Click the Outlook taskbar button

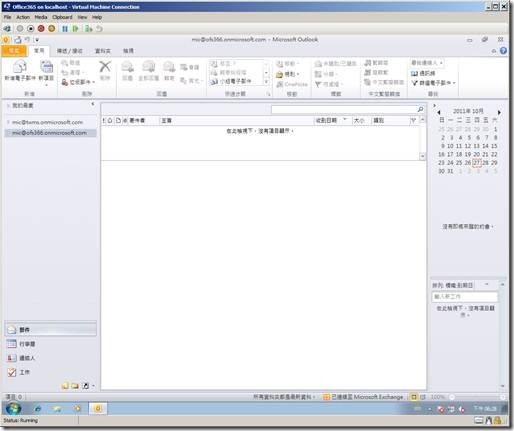pos(98,409)
